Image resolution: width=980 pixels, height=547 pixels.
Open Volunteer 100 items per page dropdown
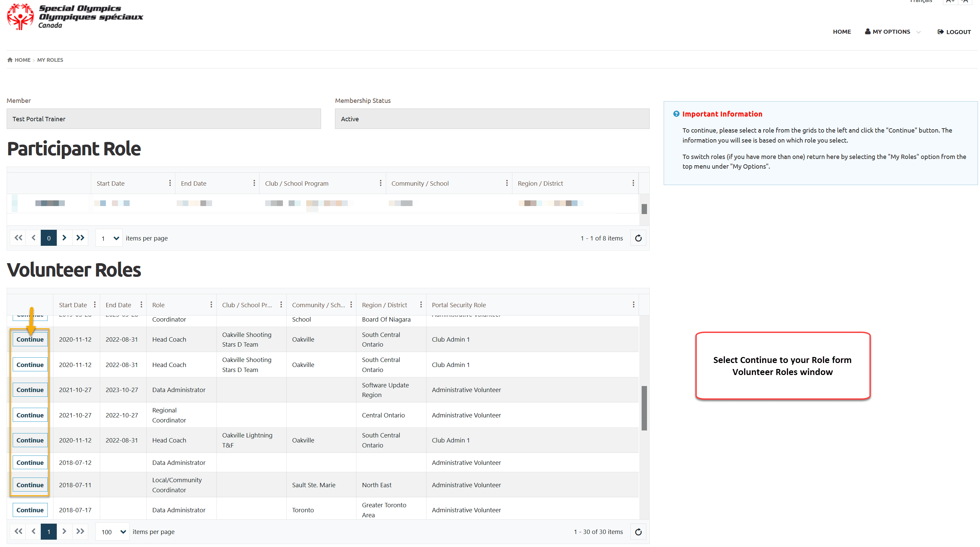113,532
